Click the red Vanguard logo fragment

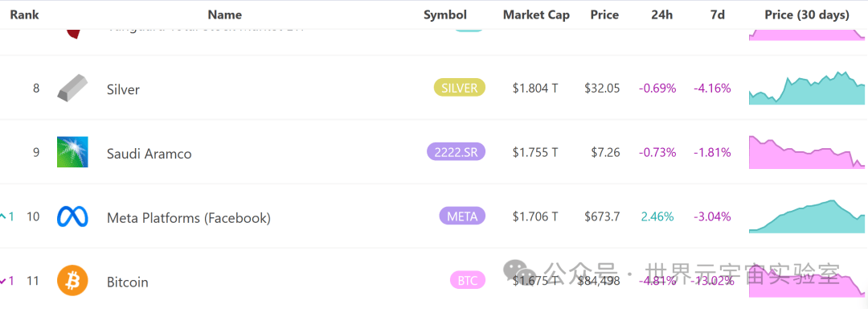click(72, 33)
